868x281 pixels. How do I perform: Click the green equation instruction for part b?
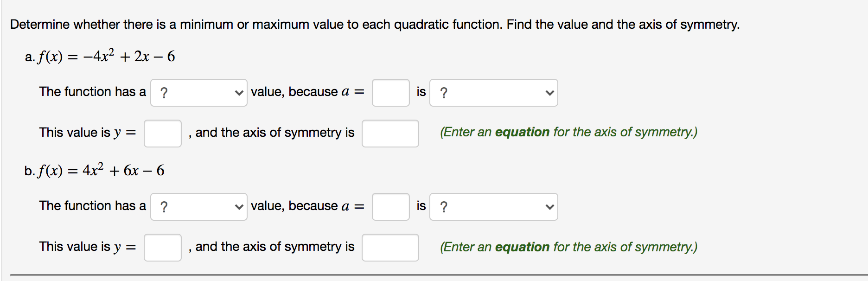[x=568, y=247]
